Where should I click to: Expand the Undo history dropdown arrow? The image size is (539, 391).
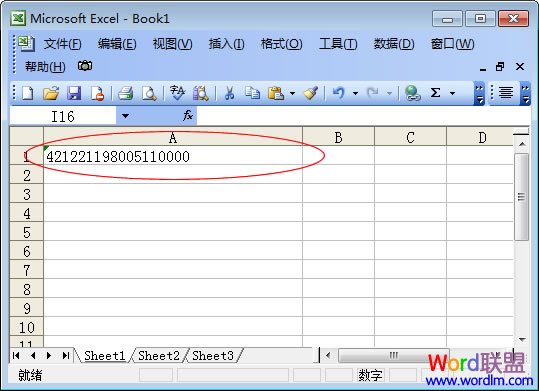pyautogui.click(x=355, y=93)
